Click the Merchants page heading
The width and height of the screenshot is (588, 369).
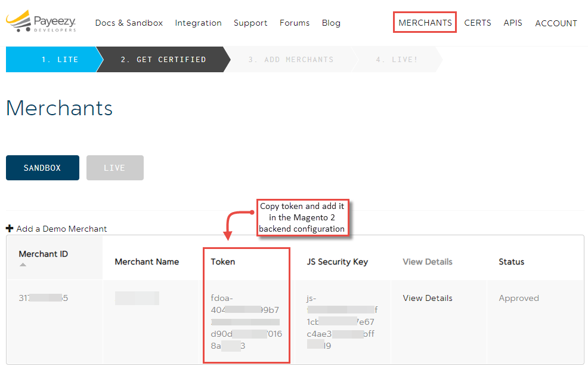click(x=59, y=108)
